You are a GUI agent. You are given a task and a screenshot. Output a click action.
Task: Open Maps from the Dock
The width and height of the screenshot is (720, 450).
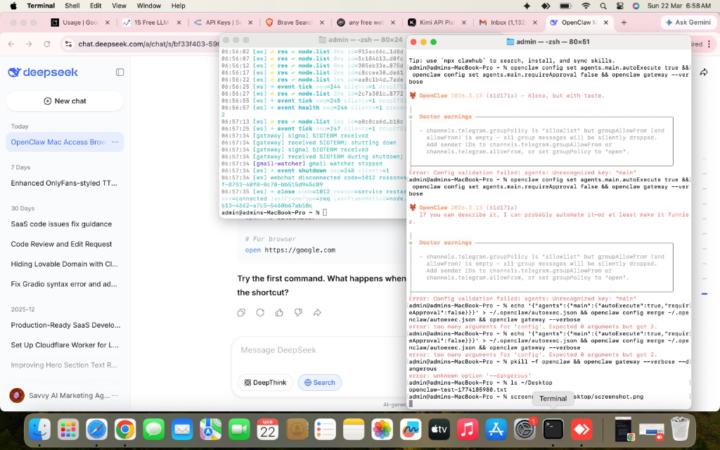click(211, 429)
